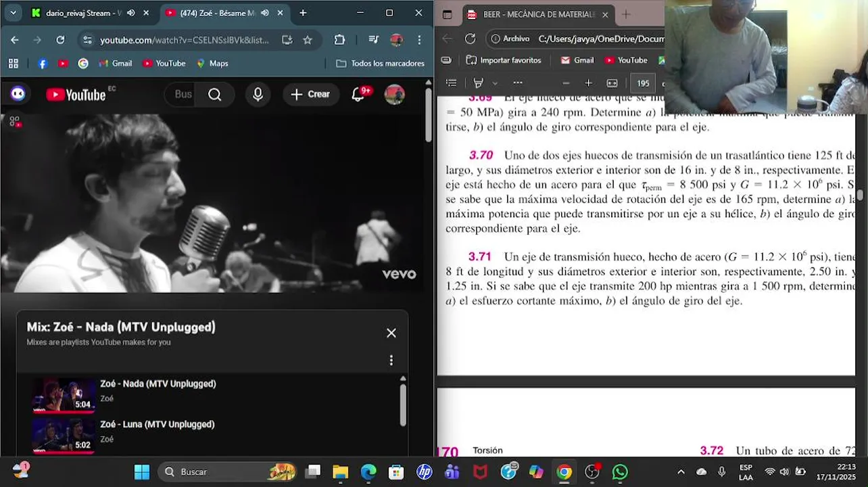This screenshot has height=487, width=868.
Task: Open more PDF tools ellipsis
Action: (x=518, y=83)
